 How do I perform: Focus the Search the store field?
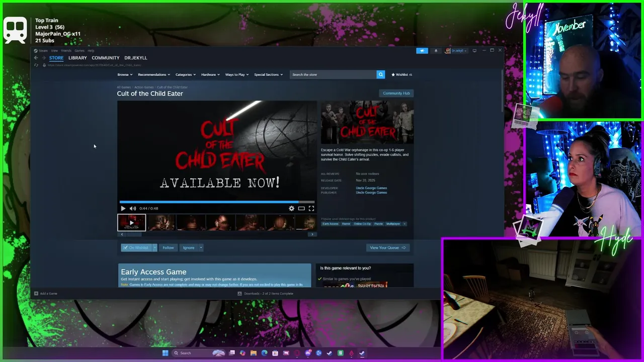(333, 74)
